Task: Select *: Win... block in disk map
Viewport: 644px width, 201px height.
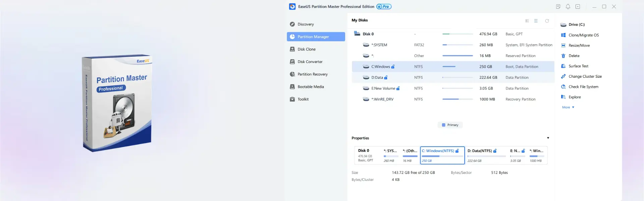Action: pyautogui.click(x=537, y=155)
